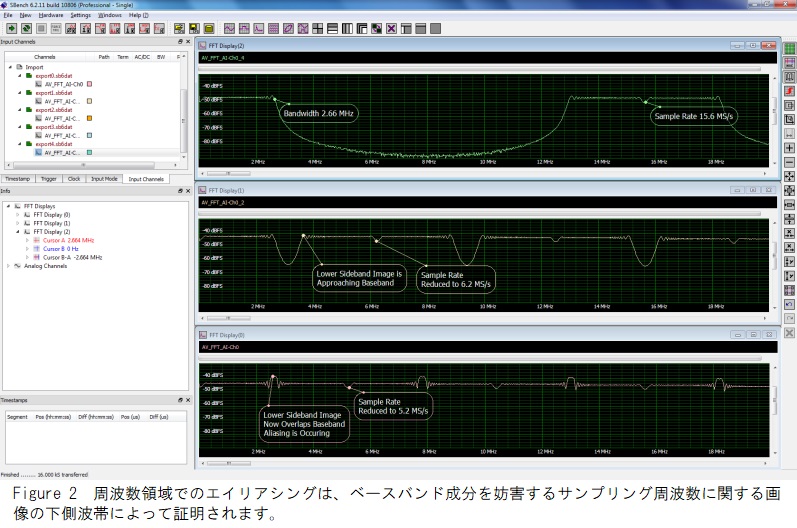797x528 pixels.
Task: Open the Settings menu
Action: 80,15
